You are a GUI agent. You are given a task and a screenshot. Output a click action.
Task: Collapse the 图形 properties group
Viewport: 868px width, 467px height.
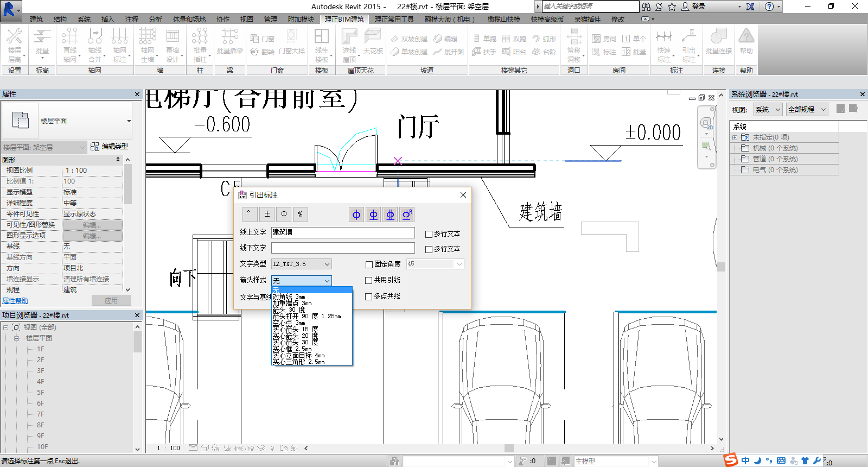pyautogui.click(x=118, y=160)
